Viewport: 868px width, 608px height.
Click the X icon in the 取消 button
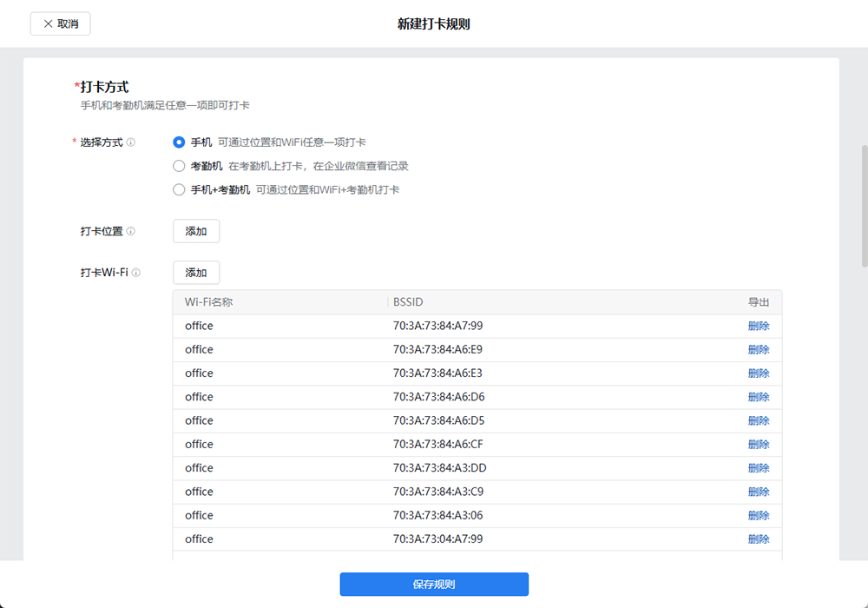click(x=48, y=23)
